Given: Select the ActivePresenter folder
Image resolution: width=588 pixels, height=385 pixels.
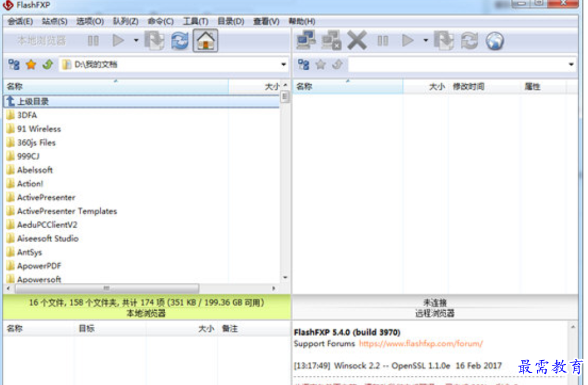Looking at the screenshot, I should pyautogui.click(x=45, y=197).
